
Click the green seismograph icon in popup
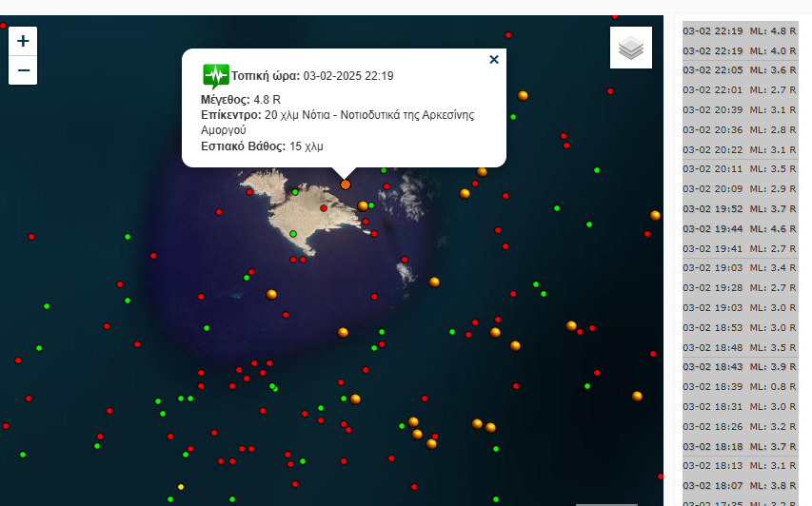(x=215, y=75)
